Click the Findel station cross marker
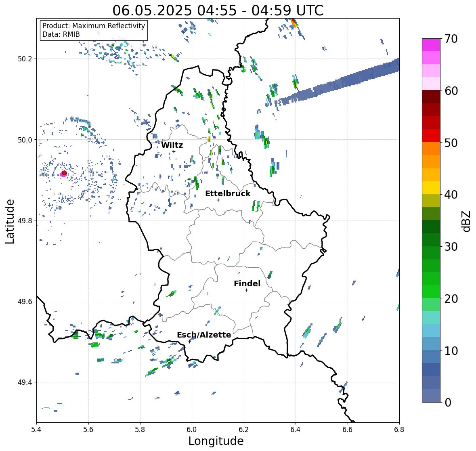 [246, 290]
